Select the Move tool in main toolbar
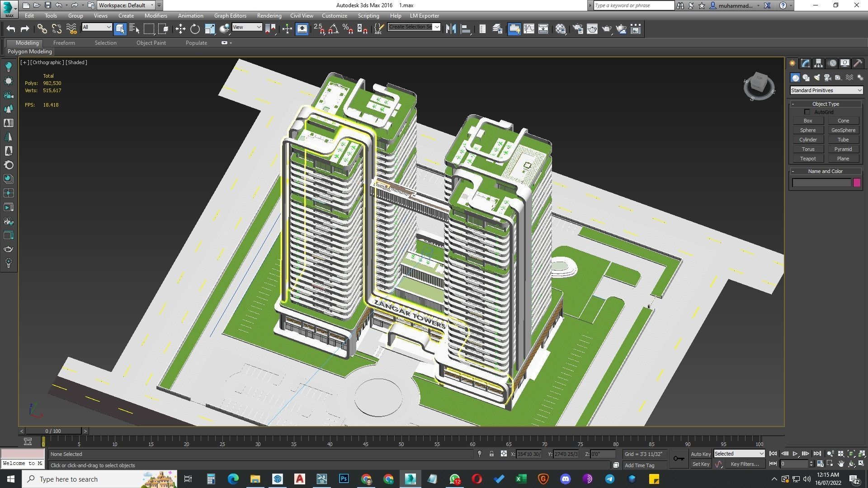The height and width of the screenshot is (488, 868). [180, 29]
